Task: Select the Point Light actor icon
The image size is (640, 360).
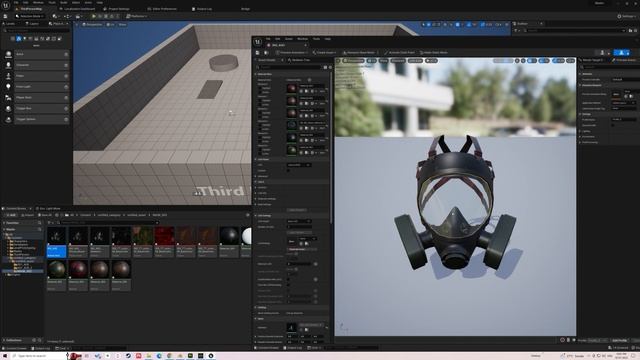Action: coord(8,87)
